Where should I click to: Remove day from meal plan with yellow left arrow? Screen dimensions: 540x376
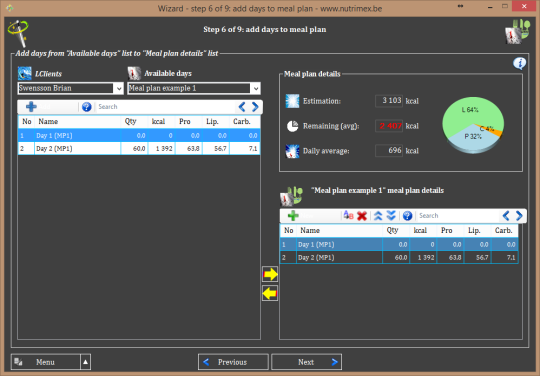(x=270, y=293)
